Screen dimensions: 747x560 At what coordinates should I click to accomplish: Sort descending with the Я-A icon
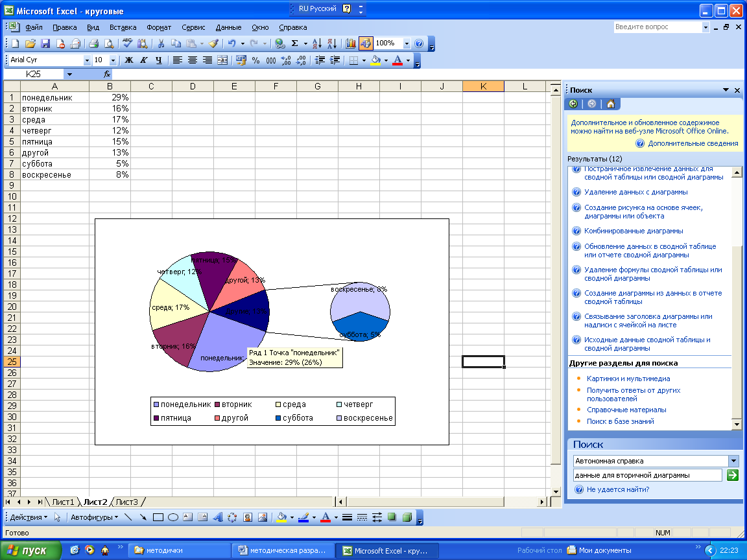[332, 44]
